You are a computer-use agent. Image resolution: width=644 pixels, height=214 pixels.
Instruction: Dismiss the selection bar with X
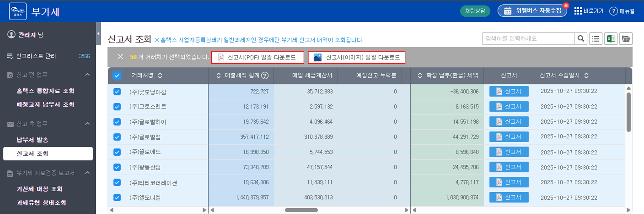(120, 57)
